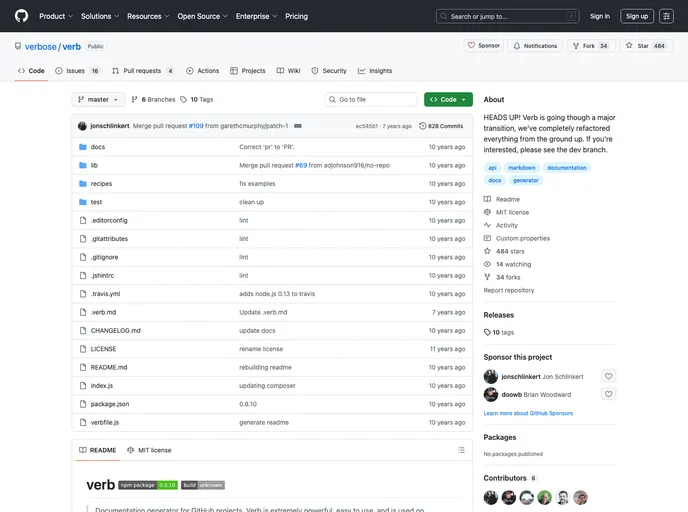Switch to the Pull requests tab
This screenshot has height=512, width=688.
coord(143,71)
